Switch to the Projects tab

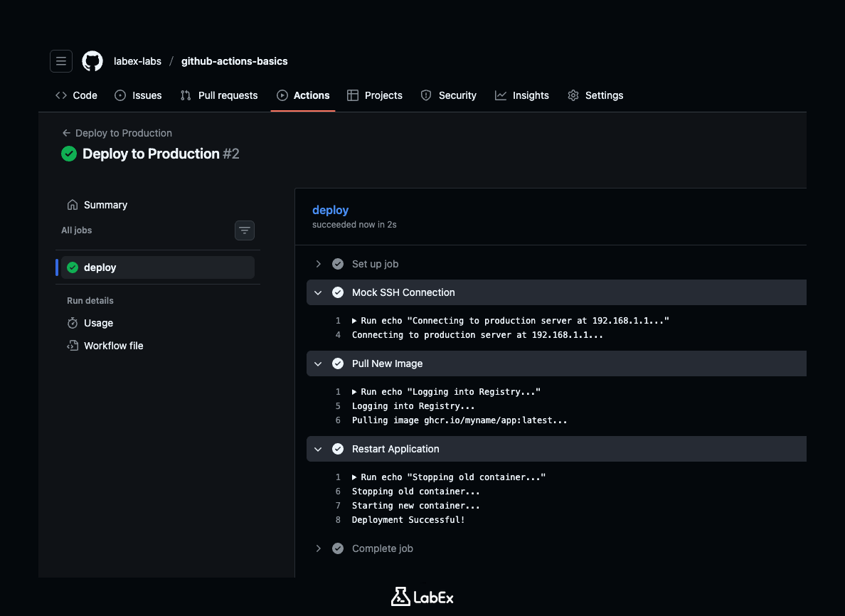[375, 95]
